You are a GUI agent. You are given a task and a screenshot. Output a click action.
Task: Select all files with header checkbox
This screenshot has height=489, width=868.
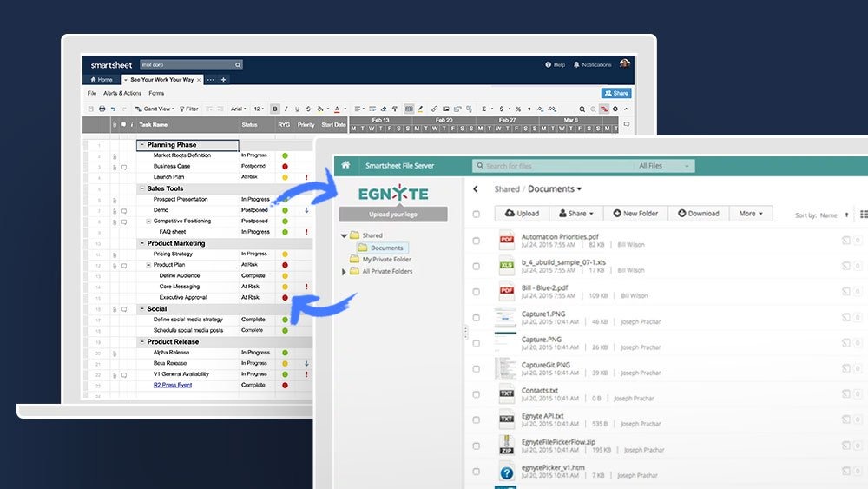click(476, 214)
